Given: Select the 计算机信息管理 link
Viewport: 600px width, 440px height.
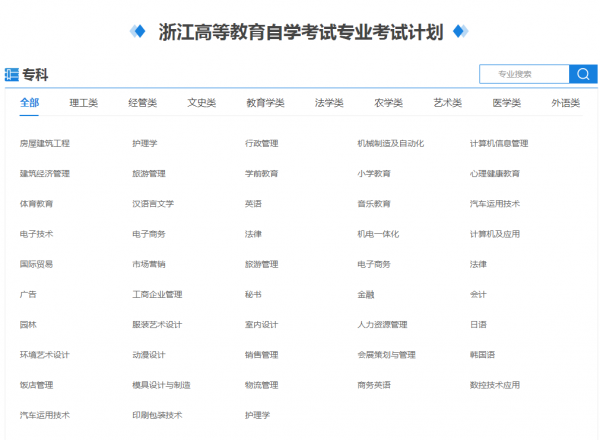Looking at the screenshot, I should 499,143.
